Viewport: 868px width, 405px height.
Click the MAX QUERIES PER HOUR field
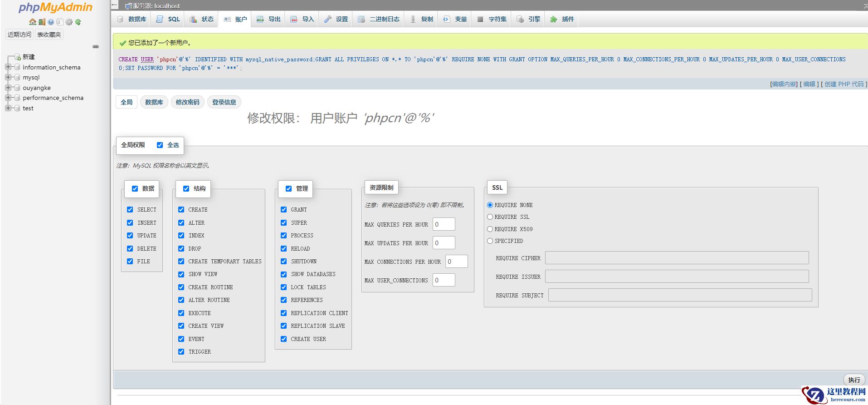[444, 224]
